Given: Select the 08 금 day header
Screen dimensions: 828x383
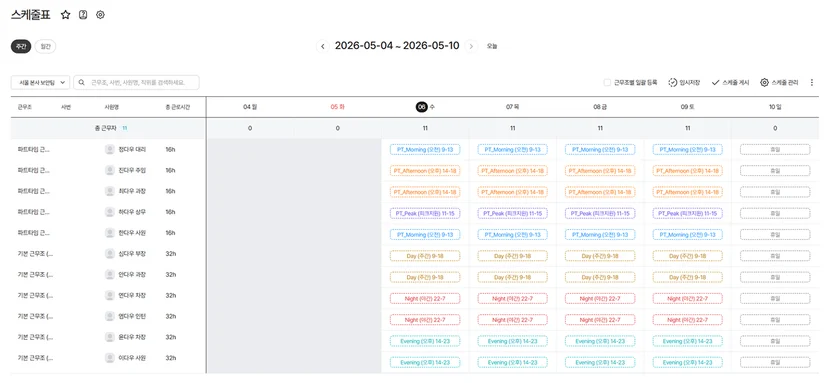Looking at the screenshot, I should [x=600, y=107].
